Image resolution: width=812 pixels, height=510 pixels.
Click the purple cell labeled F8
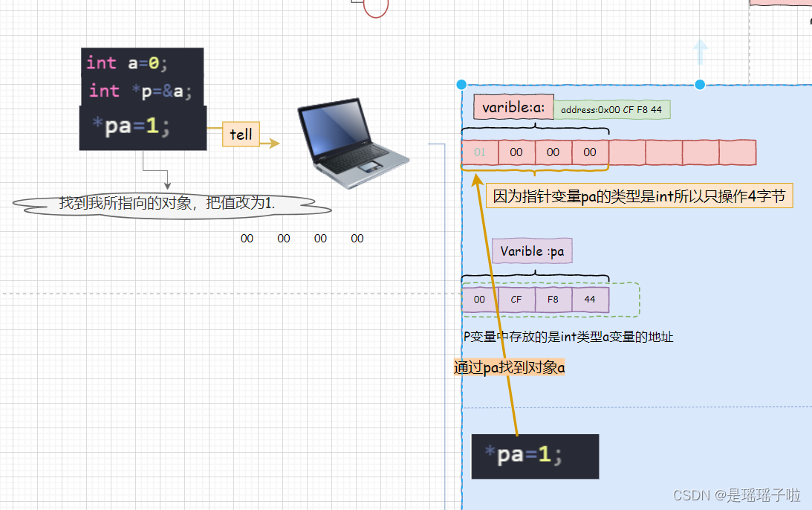click(x=553, y=300)
